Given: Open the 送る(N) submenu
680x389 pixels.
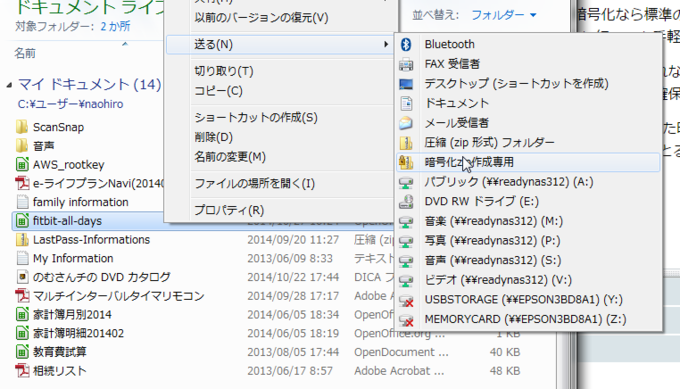Looking at the screenshot, I should click(x=280, y=44).
